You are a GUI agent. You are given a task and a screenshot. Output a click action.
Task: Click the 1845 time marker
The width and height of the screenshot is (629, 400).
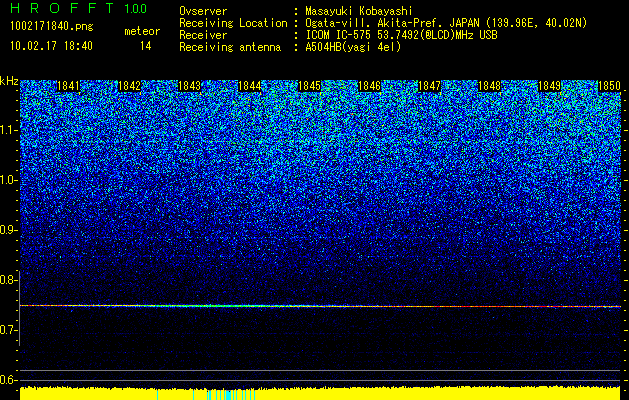[309, 86]
